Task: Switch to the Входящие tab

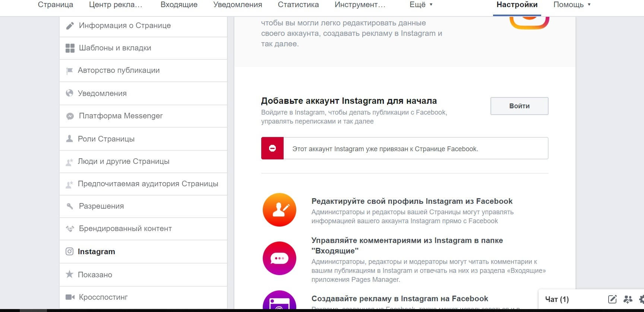Action: tap(179, 5)
